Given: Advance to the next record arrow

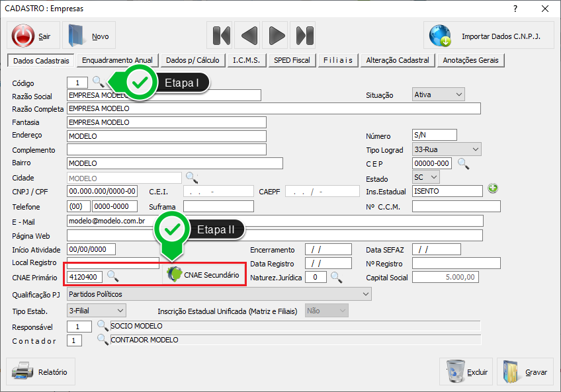Looking at the screenshot, I should pos(277,36).
